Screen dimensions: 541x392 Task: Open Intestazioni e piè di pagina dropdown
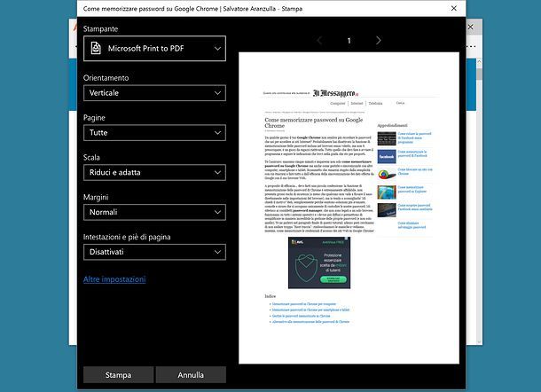click(x=154, y=252)
